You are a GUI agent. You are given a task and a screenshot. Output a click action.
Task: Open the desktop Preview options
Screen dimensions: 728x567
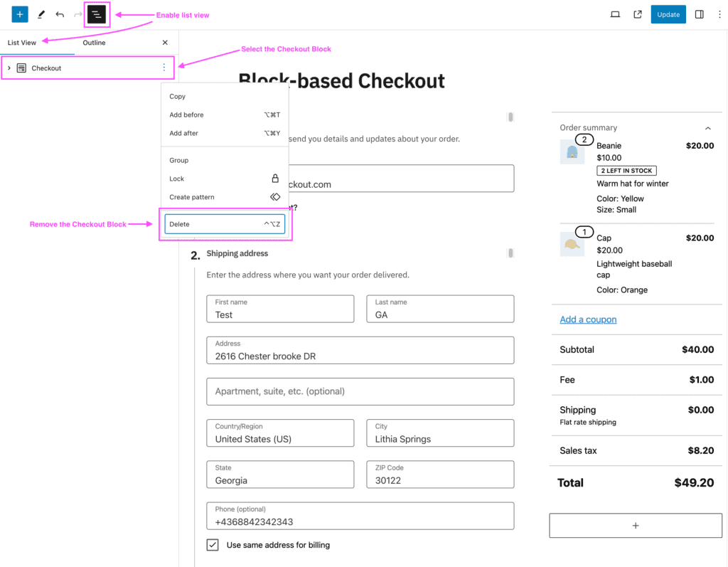click(614, 14)
